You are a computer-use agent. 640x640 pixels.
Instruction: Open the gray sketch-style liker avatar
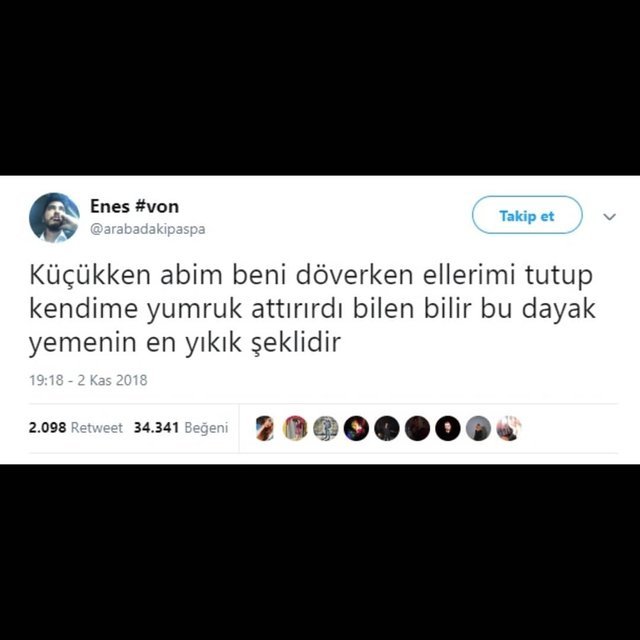point(326,428)
